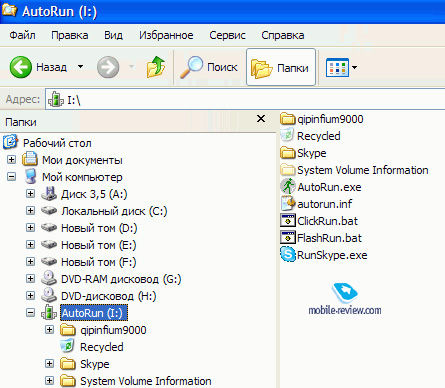
Task: Collapse AutoRun (I:) tree node
Action: pyautogui.click(x=30, y=313)
